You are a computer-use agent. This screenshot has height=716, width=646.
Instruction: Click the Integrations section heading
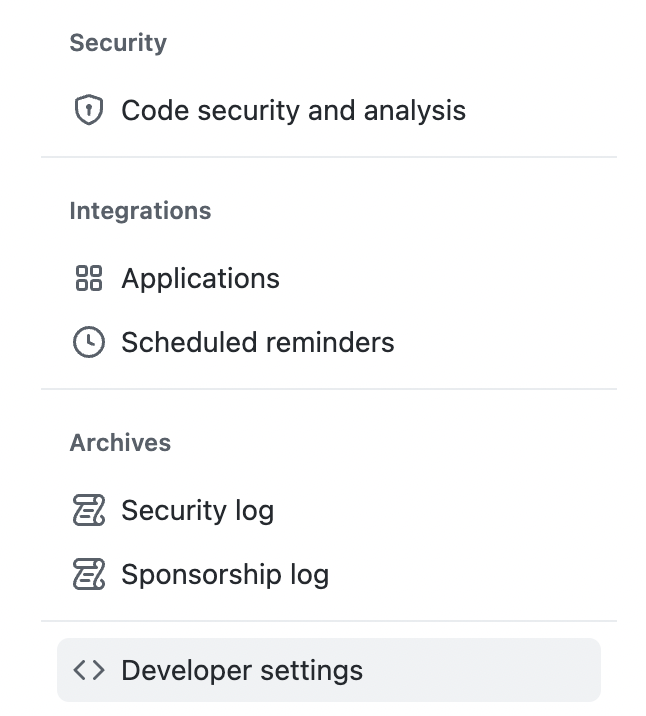(x=140, y=211)
